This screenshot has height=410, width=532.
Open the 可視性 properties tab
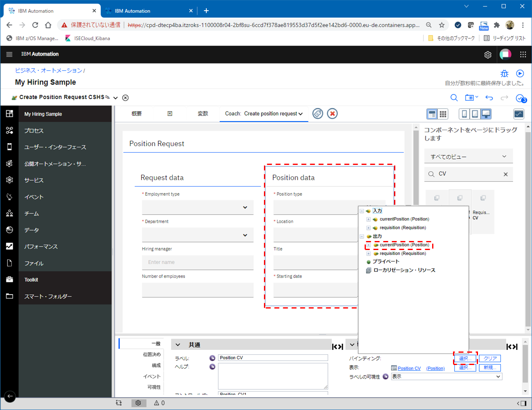(154, 387)
